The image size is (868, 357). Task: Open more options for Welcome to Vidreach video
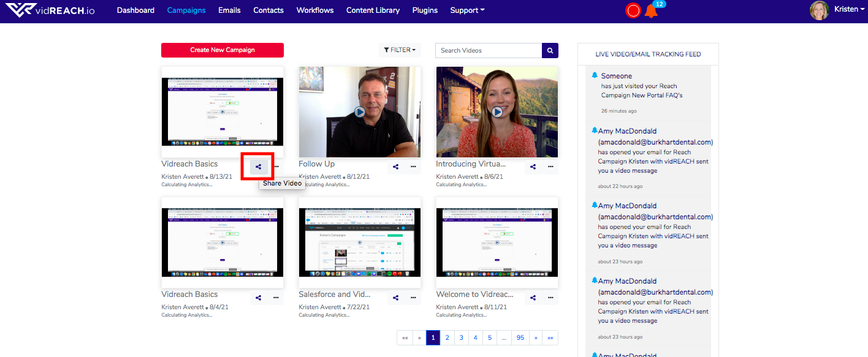click(x=550, y=298)
